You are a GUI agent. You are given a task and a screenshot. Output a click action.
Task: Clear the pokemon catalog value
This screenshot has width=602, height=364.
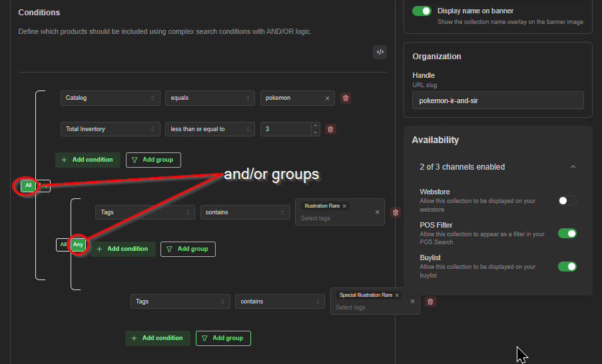[327, 98]
